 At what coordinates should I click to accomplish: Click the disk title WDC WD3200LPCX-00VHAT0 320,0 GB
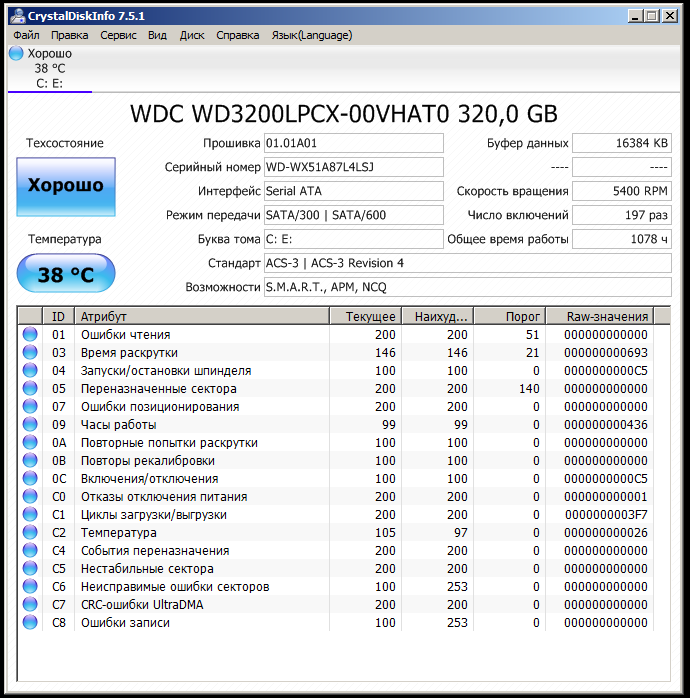[x=344, y=114]
